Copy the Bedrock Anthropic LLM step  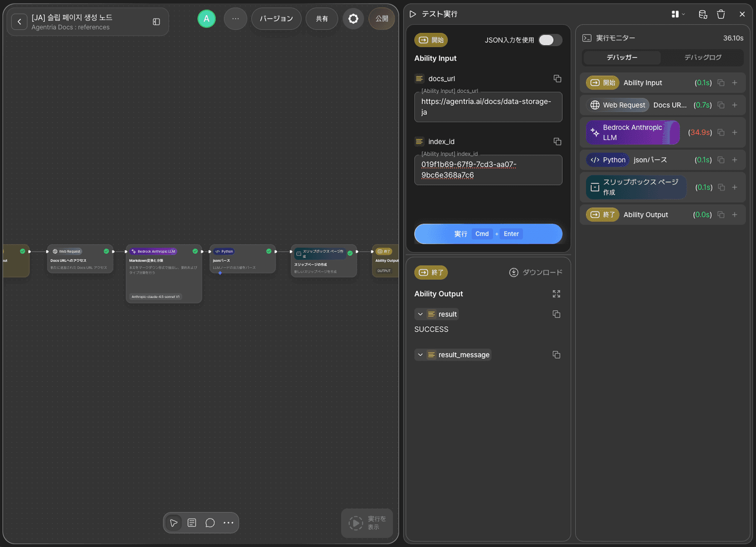(x=721, y=132)
